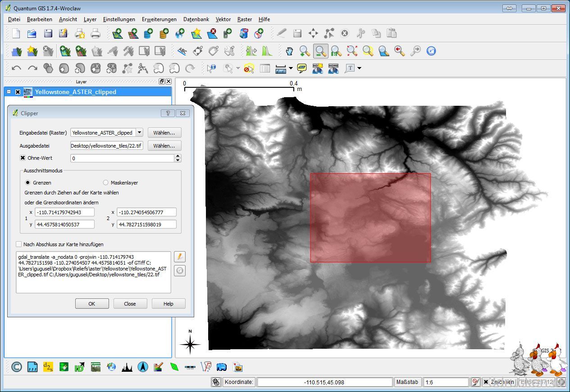Click the Save Project floppy disk icon

point(48,33)
